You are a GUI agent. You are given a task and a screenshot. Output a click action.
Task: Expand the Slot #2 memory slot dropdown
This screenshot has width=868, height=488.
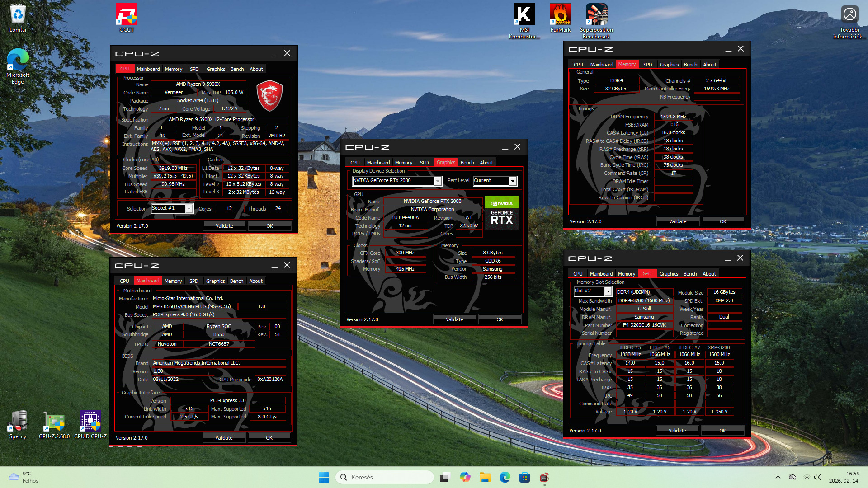[x=608, y=291]
